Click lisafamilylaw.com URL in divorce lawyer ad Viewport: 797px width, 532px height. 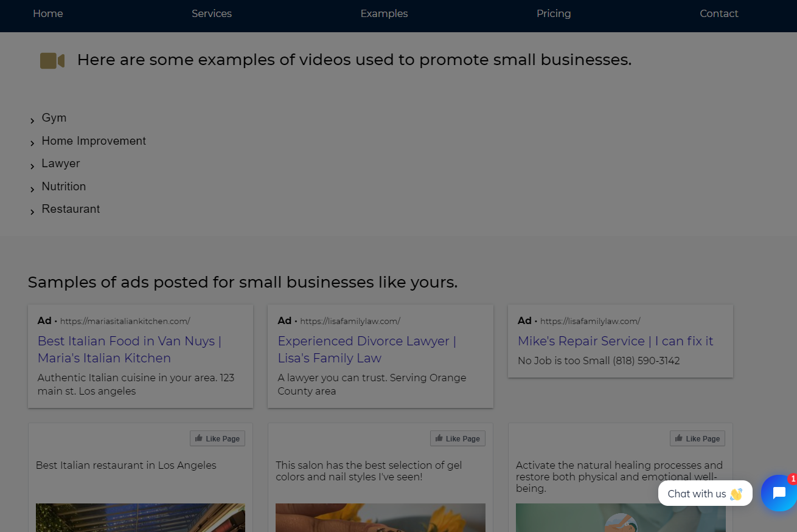(350, 321)
